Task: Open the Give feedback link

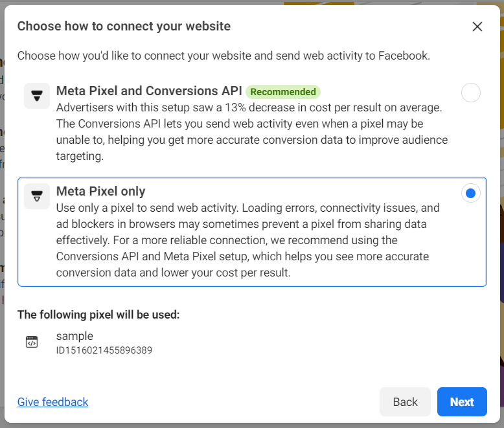Action: (x=52, y=402)
